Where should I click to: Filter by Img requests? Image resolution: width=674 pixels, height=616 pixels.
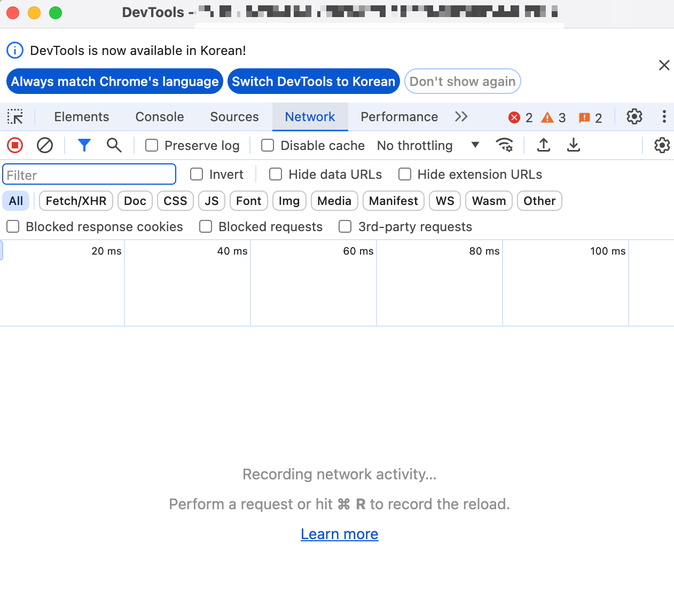point(289,201)
